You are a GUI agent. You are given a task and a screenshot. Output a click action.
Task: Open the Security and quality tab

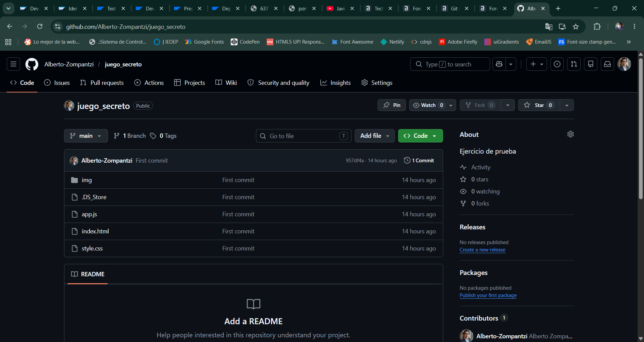pyautogui.click(x=278, y=83)
